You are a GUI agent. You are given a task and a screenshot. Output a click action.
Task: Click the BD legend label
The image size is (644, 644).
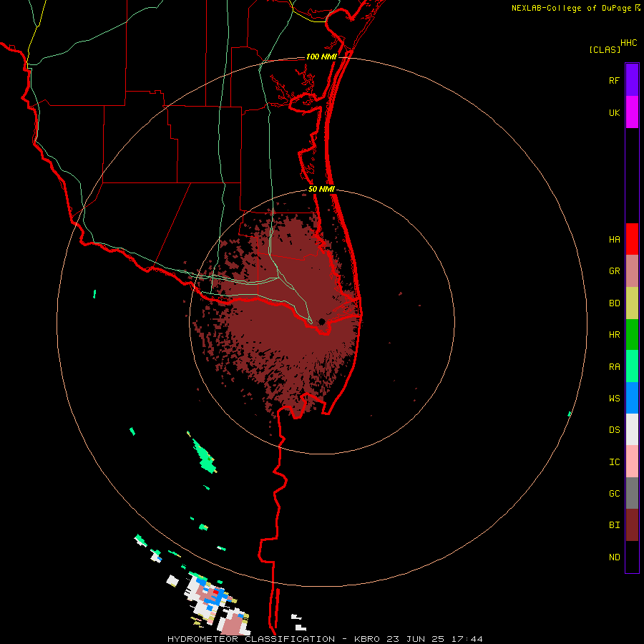(x=614, y=303)
